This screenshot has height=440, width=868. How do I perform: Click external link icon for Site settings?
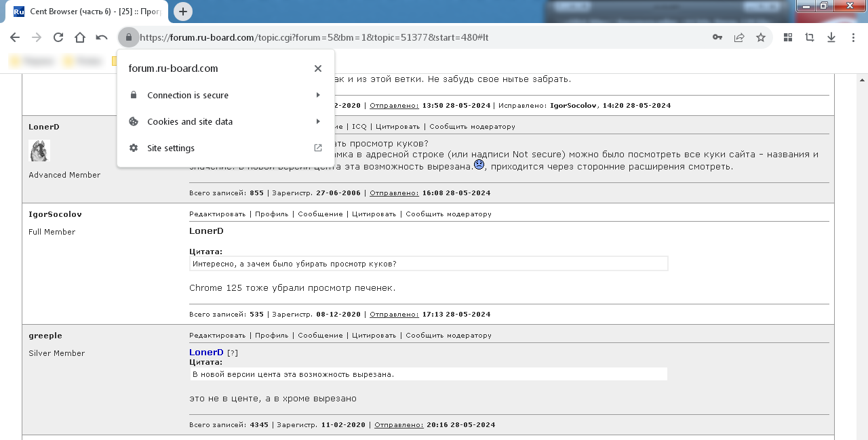(x=318, y=148)
